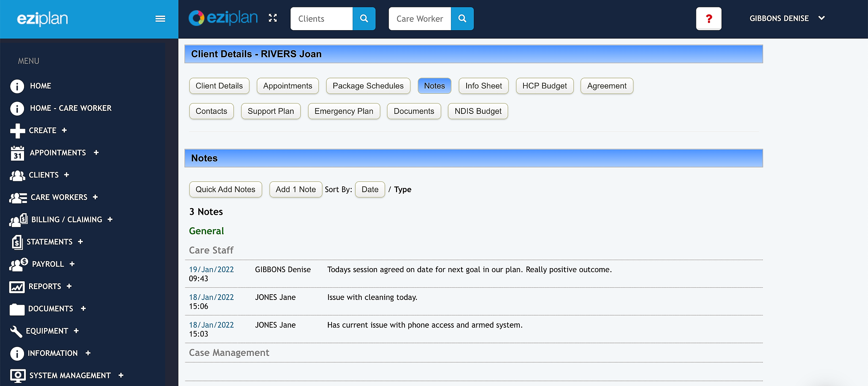Open the 19/Jan/2022 note date link
The width and height of the screenshot is (868, 386).
pos(211,269)
